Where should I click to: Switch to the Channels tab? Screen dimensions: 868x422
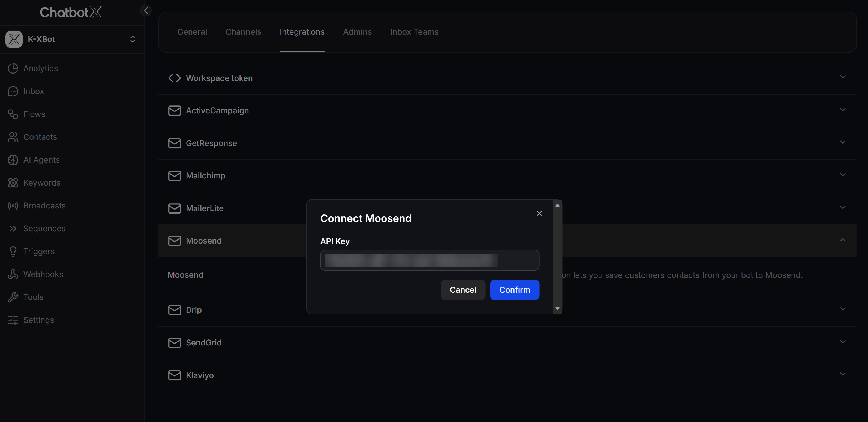243,32
